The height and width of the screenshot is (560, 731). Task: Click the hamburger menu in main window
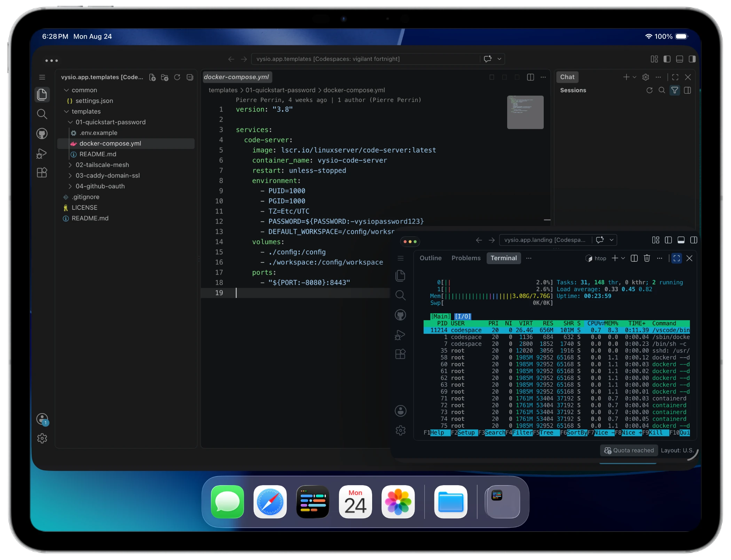point(42,77)
